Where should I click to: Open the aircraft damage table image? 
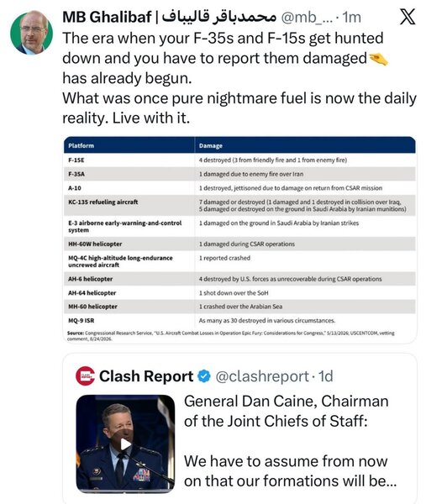239,239
